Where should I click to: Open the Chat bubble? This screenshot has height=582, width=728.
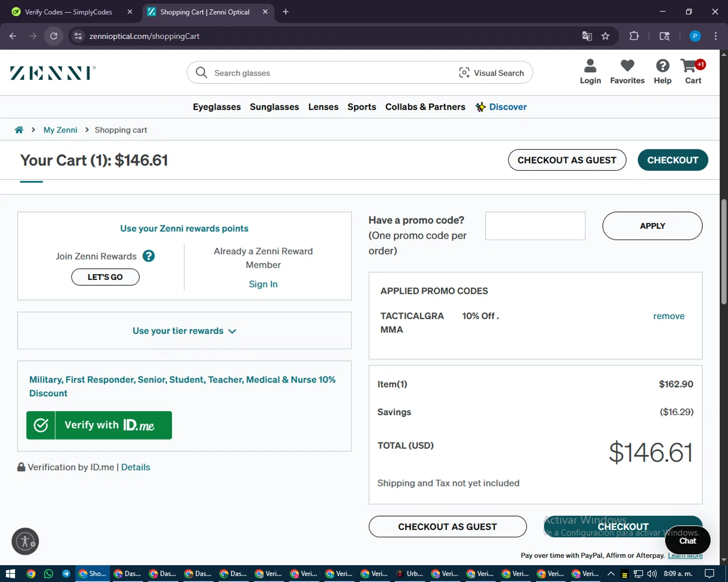(x=688, y=540)
